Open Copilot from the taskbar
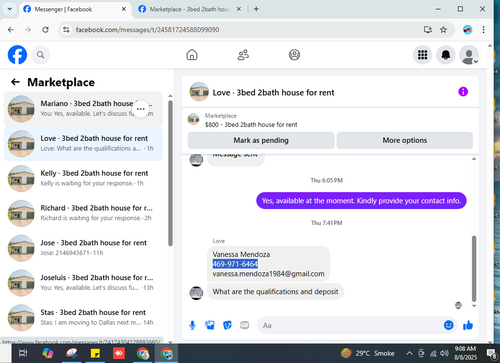The height and width of the screenshot is (363, 500). 48,353
